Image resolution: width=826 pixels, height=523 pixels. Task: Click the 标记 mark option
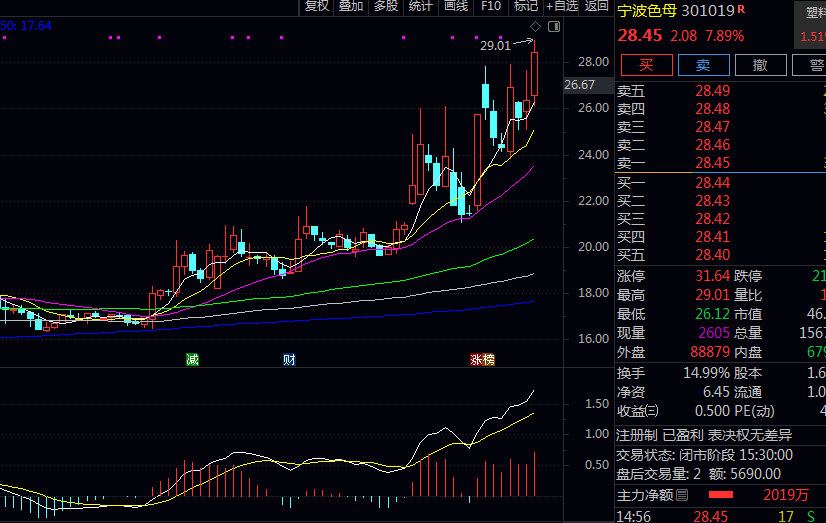click(x=526, y=6)
